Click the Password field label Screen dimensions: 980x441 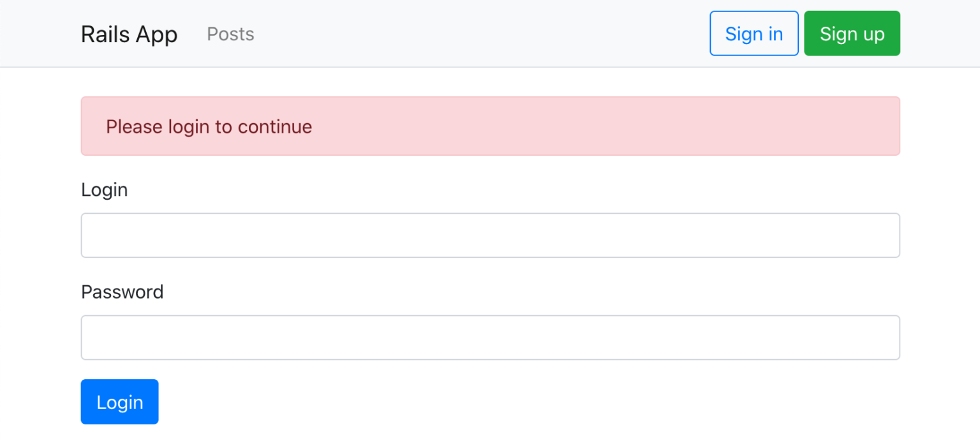click(122, 292)
